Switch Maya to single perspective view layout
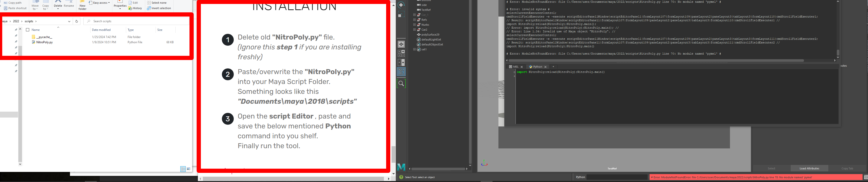Screen dimensions: 868x182 [x=401, y=44]
